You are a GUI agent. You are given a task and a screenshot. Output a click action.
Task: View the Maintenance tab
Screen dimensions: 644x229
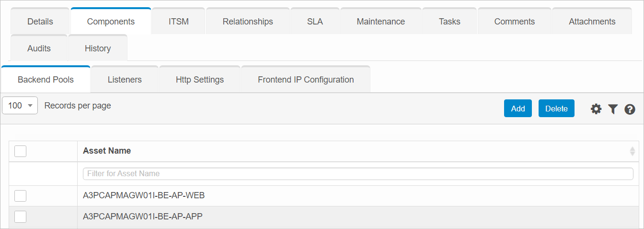tap(380, 22)
